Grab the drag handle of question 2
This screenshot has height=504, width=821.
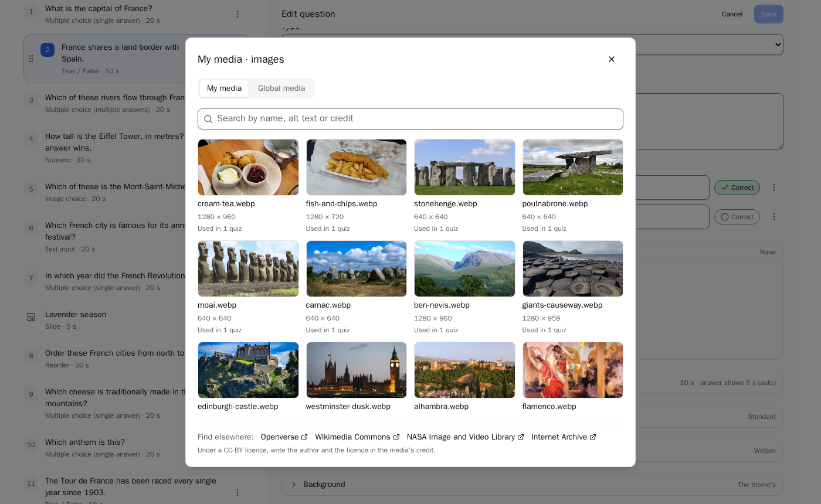coord(31,59)
